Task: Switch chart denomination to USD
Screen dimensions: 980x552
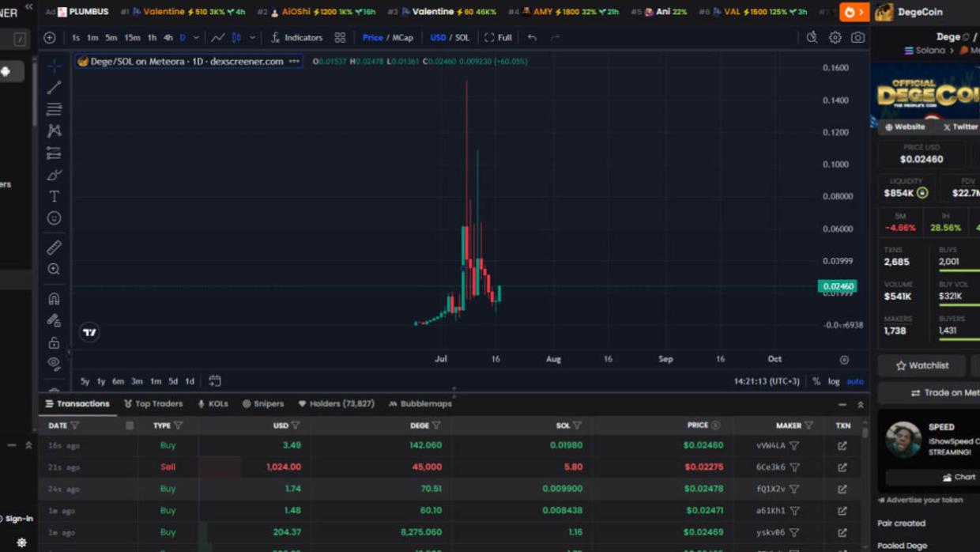Action: tap(438, 37)
